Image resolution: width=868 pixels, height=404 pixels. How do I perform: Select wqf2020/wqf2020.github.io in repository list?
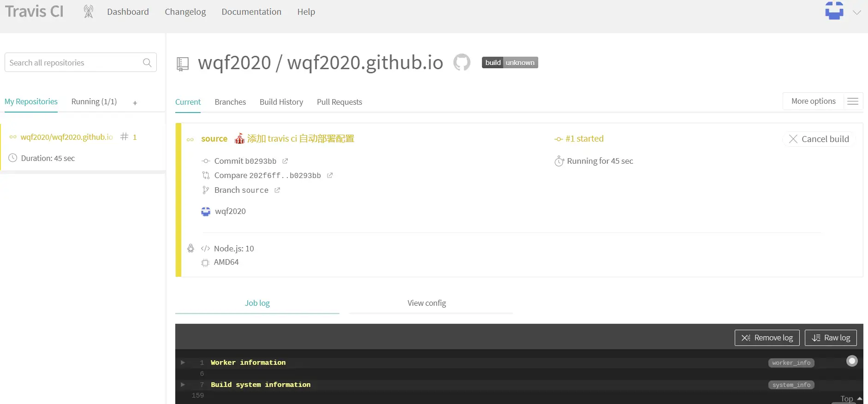click(x=67, y=137)
